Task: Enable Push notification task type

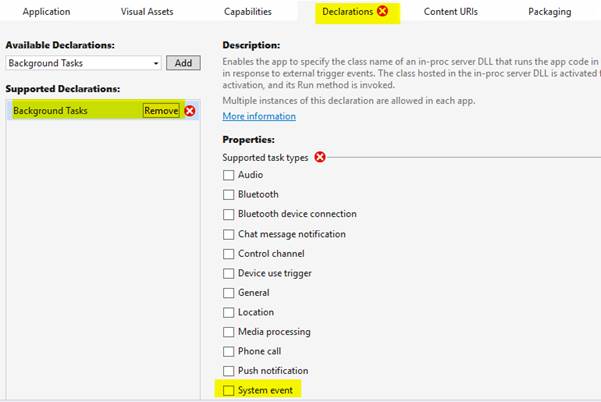Action: click(229, 370)
